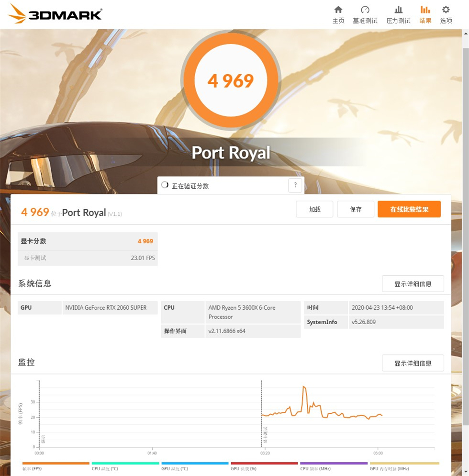Show details for 系统信息 section
Image resolution: width=469 pixels, height=476 pixels.
click(x=413, y=284)
